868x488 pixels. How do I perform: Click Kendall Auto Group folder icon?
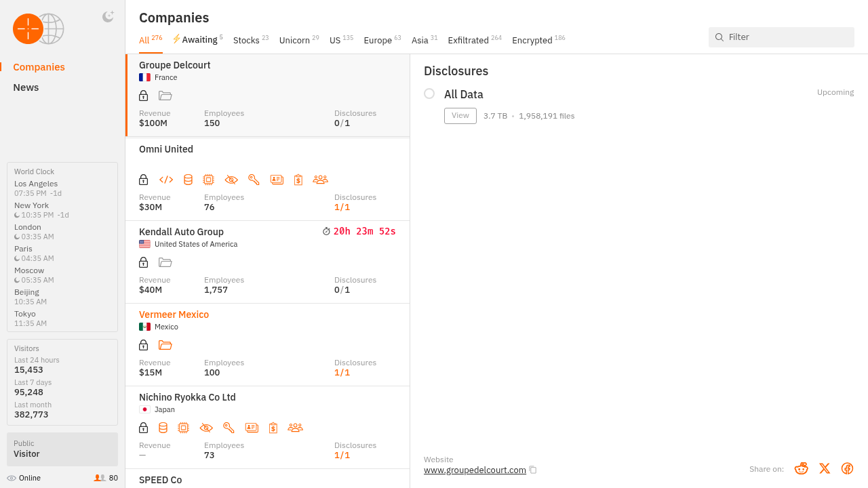pyautogui.click(x=165, y=262)
